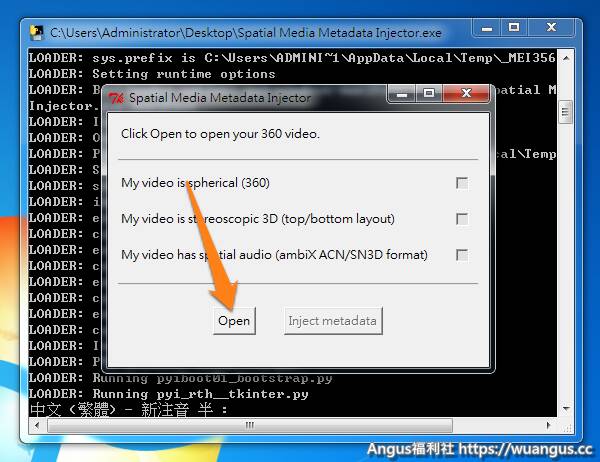Click the console horizontal scrollbar thumb

click(x=249, y=425)
